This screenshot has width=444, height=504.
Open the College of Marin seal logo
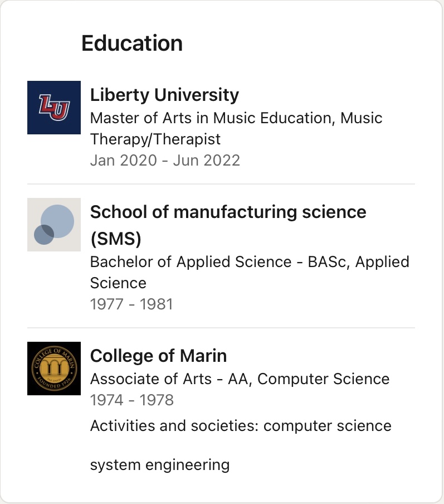pos(54,369)
